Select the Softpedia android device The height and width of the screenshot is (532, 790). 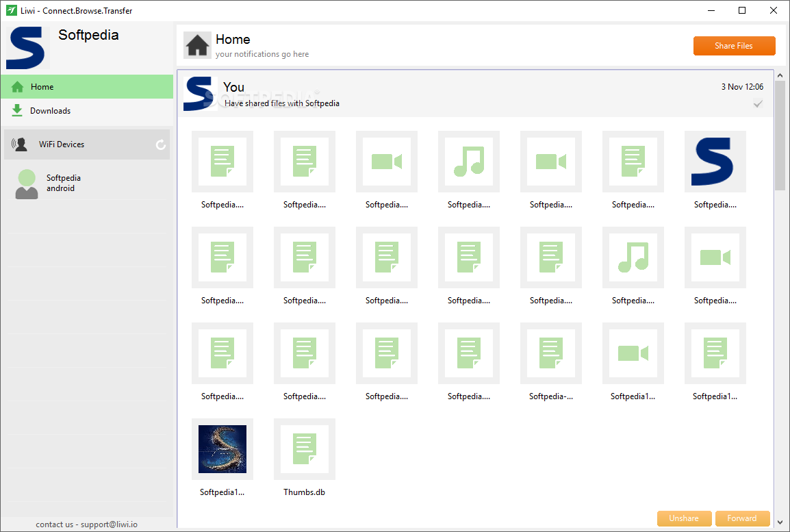pos(87,183)
